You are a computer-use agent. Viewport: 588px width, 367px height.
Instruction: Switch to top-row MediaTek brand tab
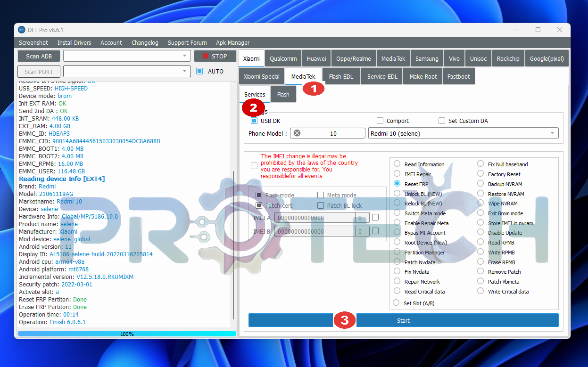(x=393, y=58)
